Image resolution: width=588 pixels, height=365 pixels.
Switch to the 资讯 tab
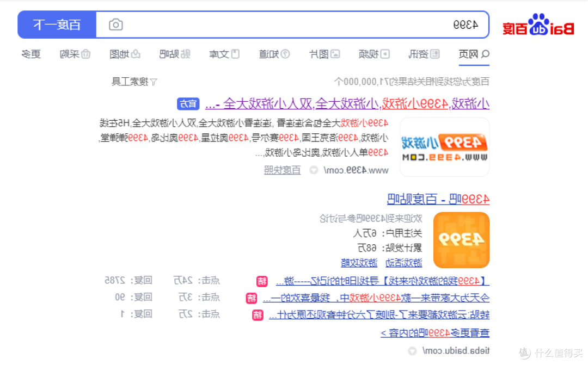tap(424, 54)
